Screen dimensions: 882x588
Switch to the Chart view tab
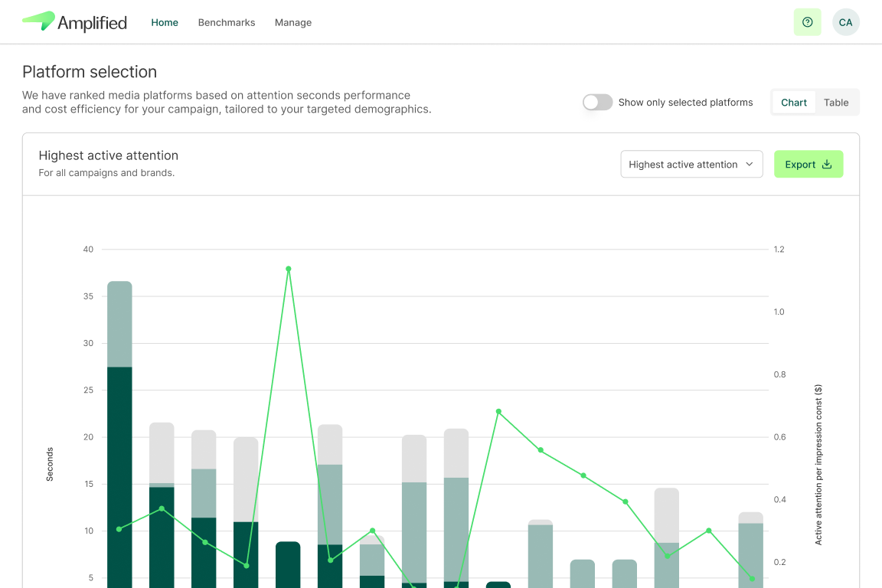[x=794, y=103]
